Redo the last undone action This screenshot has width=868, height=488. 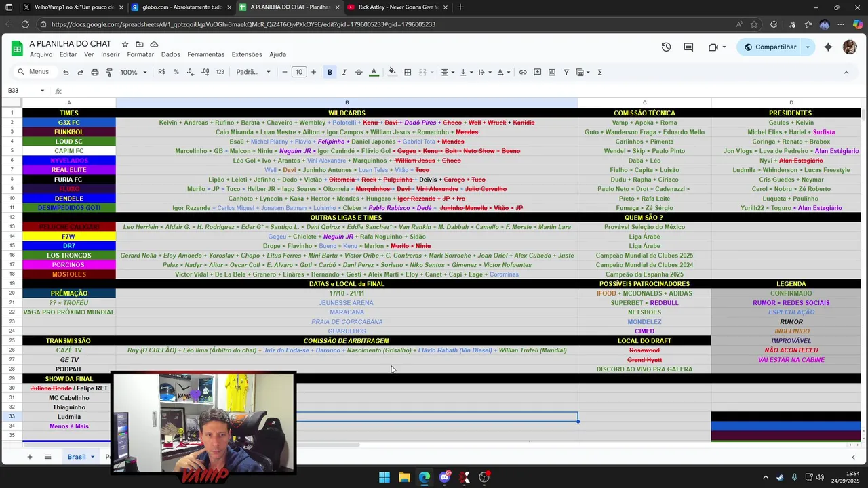pyautogui.click(x=80, y=72)
